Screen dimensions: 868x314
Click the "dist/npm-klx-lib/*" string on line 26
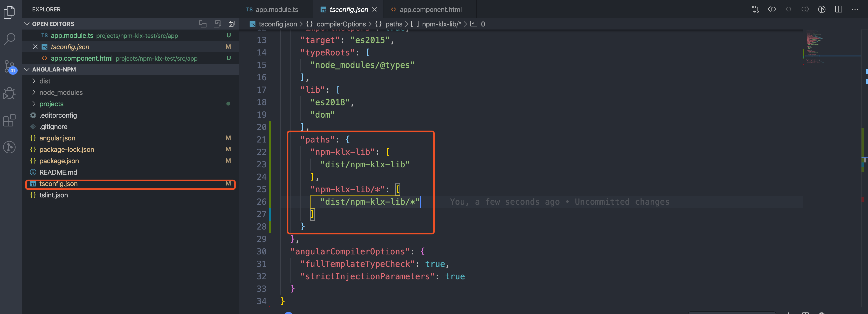(370, 202)
